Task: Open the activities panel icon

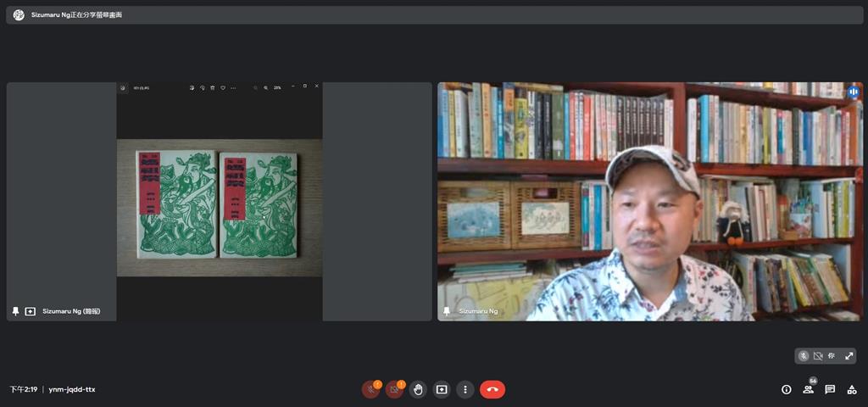Action: (x=852, y=389)
